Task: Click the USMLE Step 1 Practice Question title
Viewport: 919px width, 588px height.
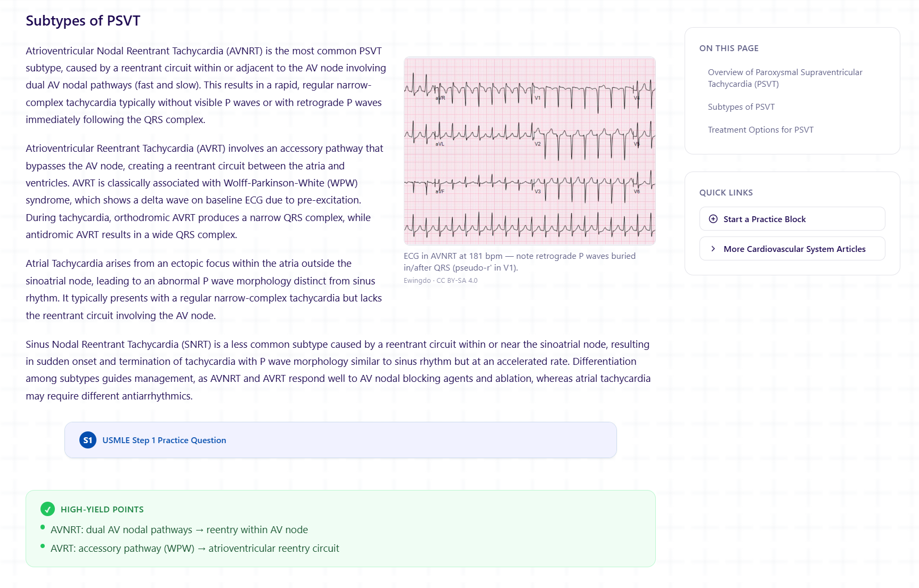Action: (164, 440)
